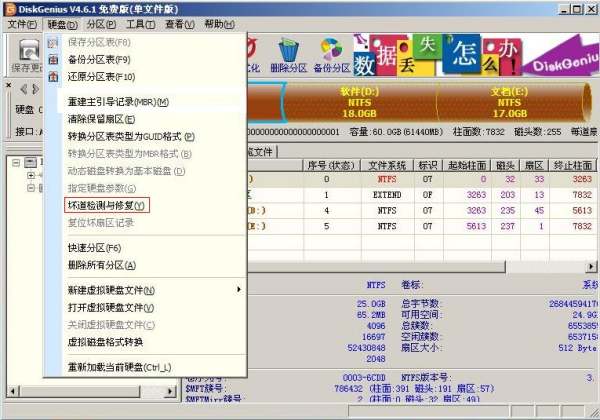600x420 pixels.
Task: Select the 软件(D:) partition bar
Action: click(x=355, y=105)
